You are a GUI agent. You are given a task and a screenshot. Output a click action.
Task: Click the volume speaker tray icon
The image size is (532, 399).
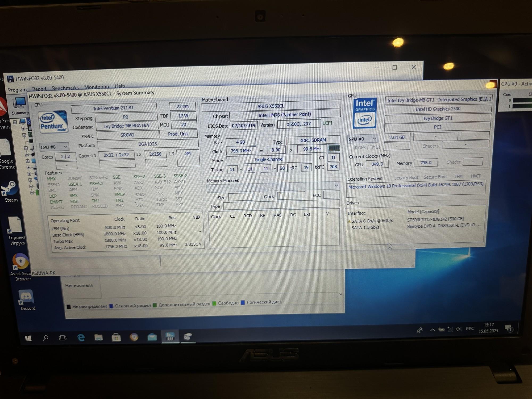459,329
